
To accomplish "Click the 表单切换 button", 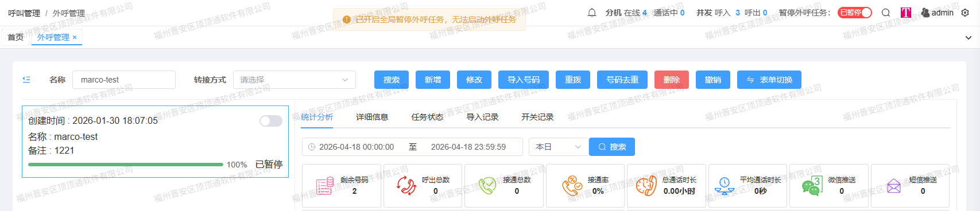I will pyautogui.click(x=769, y=80).
